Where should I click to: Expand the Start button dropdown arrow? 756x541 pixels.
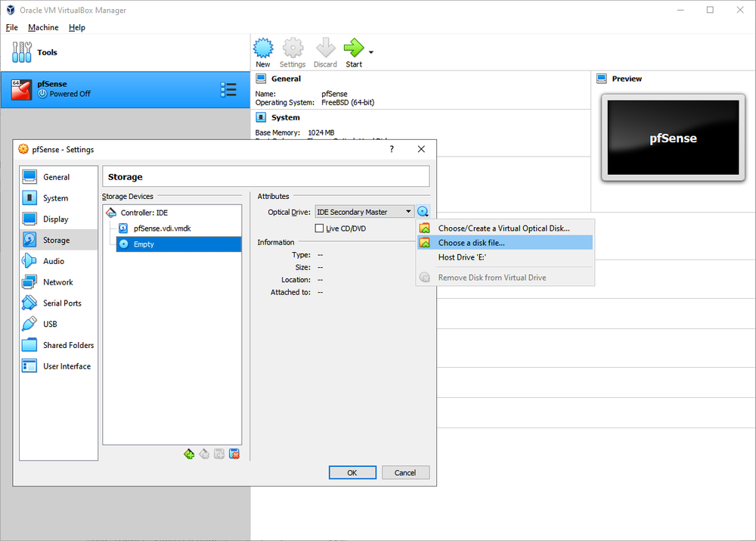(x=370, y=52)
